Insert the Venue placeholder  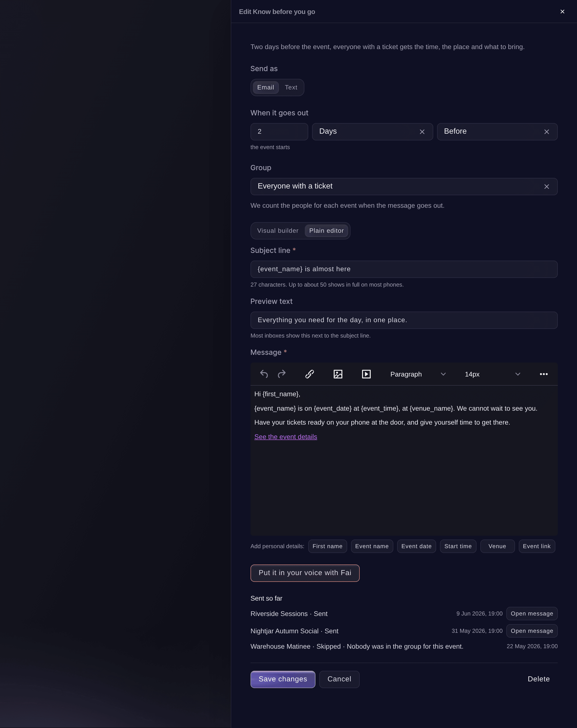[x=497, y=546]
